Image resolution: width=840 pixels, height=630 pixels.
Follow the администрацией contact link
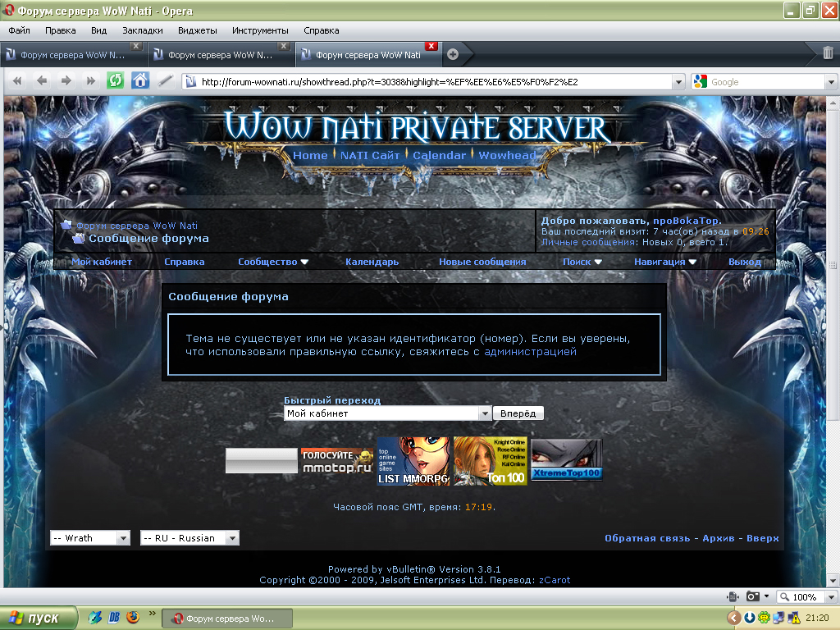[x=531, y=351]
